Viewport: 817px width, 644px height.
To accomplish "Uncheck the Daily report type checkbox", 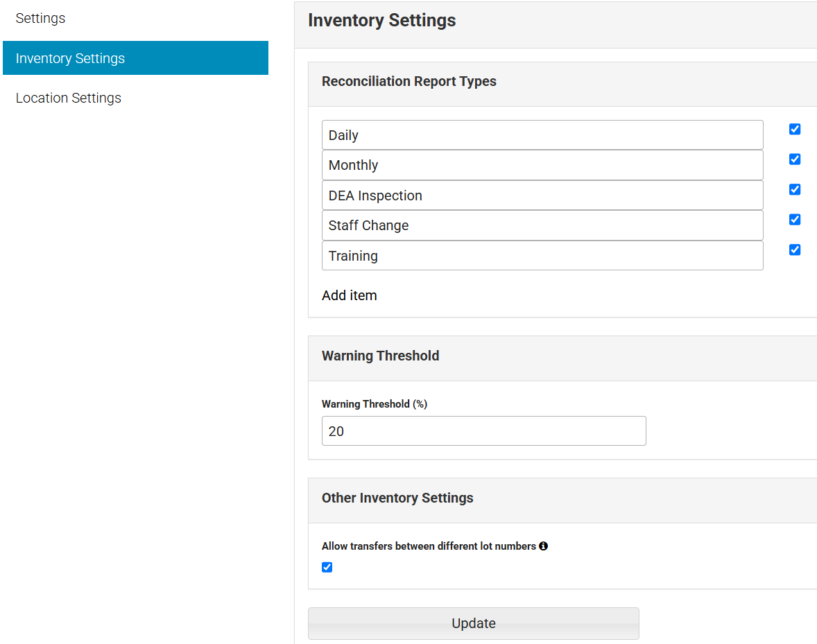I will [x=794, y=129].
